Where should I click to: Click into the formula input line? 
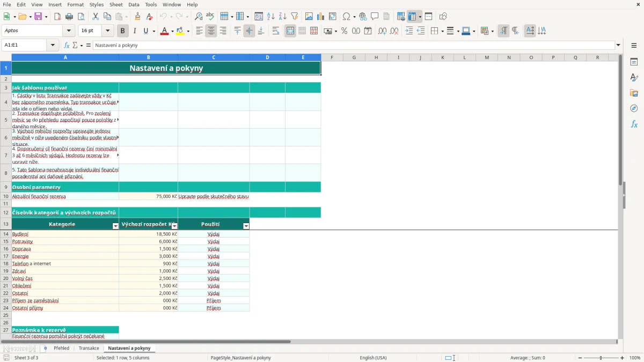tap(353, 46)
